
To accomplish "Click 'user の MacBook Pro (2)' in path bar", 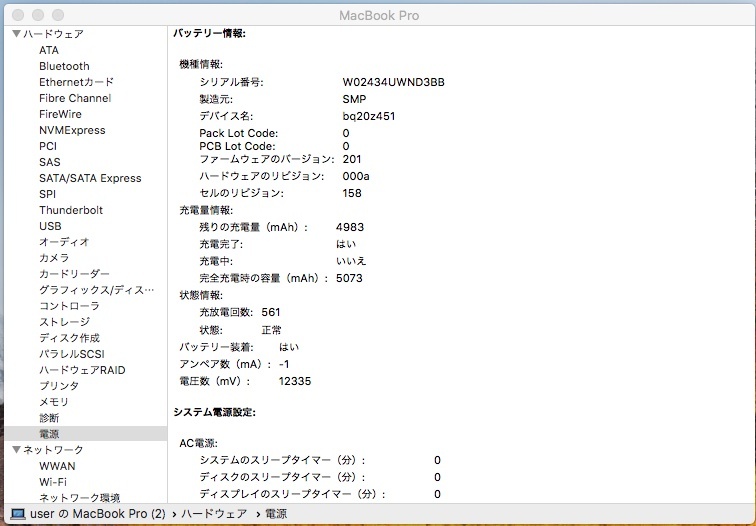I will (x=98, y=514).
